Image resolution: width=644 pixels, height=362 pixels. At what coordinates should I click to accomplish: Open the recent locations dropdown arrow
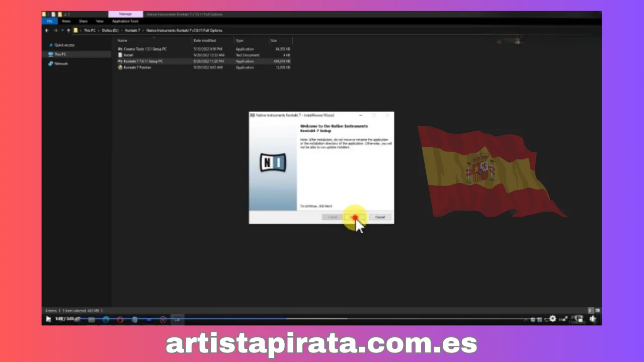point(61,30)
